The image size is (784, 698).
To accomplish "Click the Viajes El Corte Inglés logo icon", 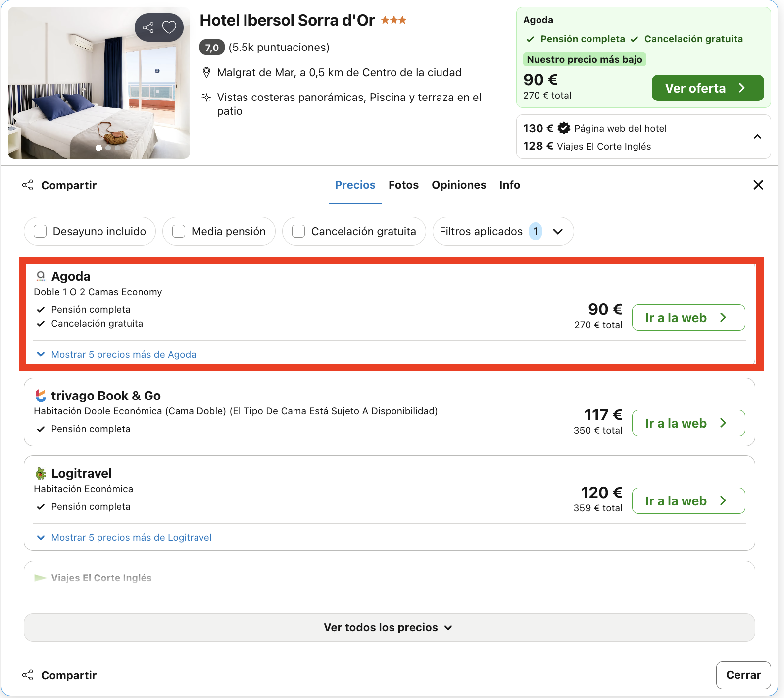I will pos(40,578).
